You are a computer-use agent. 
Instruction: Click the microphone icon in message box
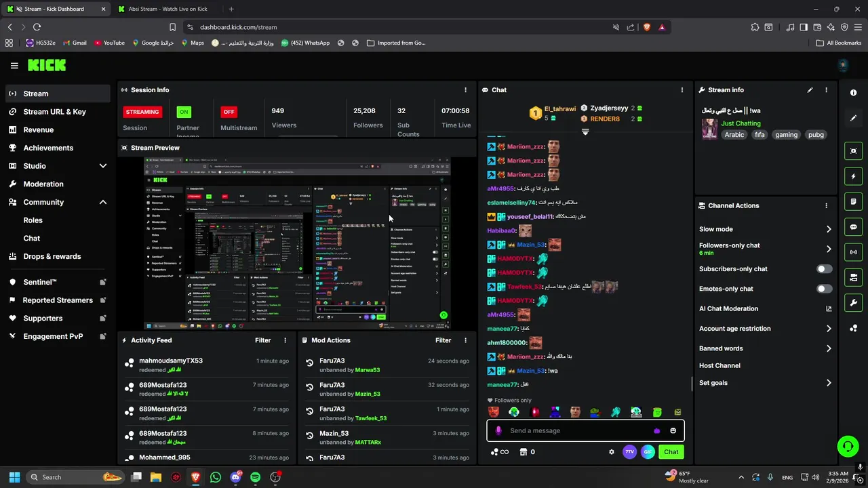click(x=498, y=430)
